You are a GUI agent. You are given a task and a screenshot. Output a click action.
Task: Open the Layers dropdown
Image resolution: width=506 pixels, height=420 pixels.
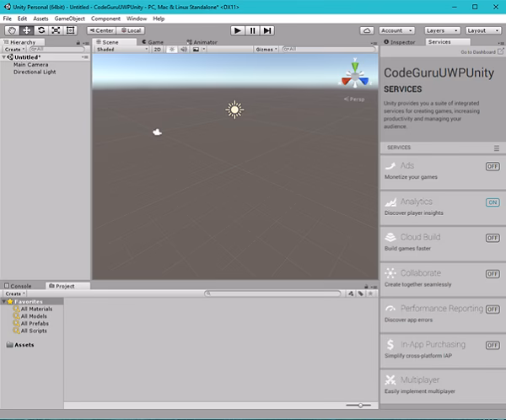point(442,30)
